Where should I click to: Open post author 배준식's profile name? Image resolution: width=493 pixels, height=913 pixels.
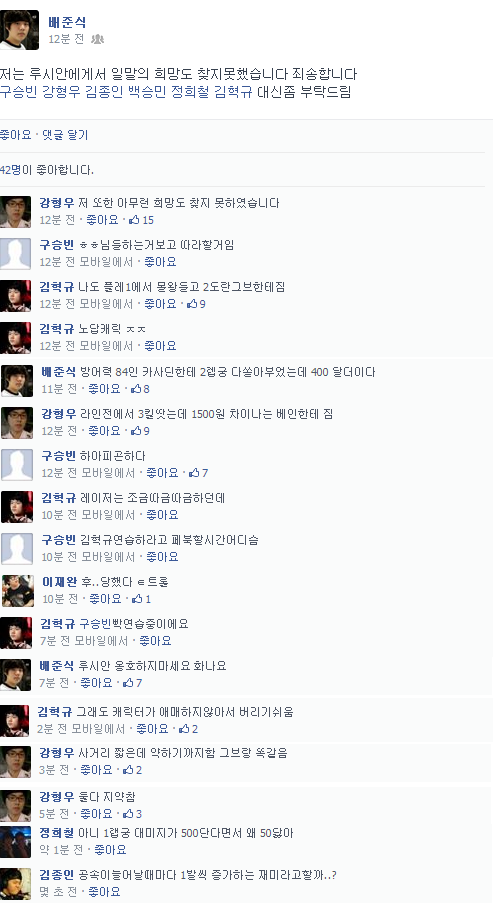point(68,22)
